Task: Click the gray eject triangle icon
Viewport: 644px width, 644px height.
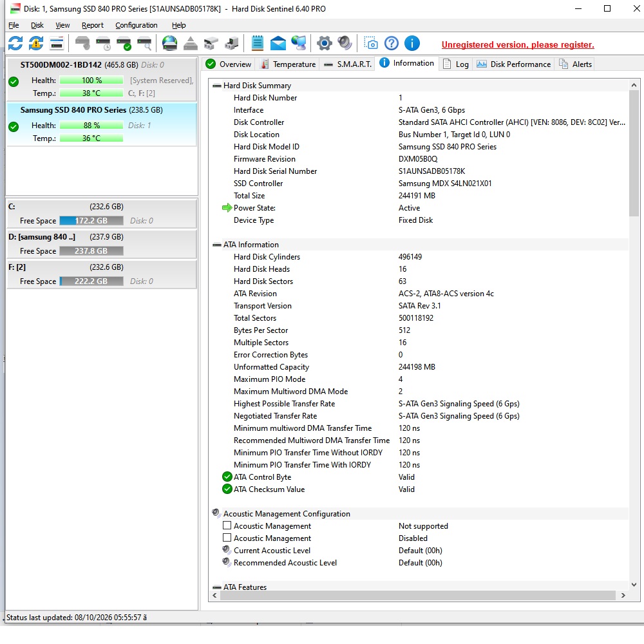Action: pos(190,43)
